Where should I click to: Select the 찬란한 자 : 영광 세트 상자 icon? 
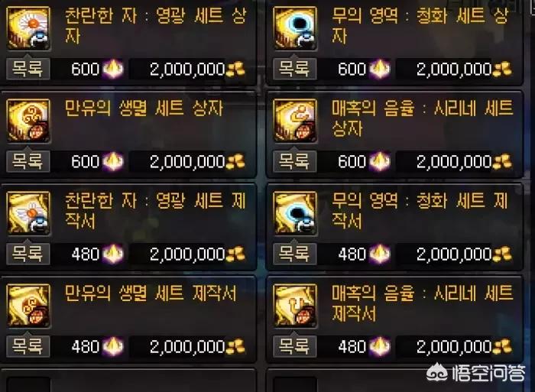[29, 28]
